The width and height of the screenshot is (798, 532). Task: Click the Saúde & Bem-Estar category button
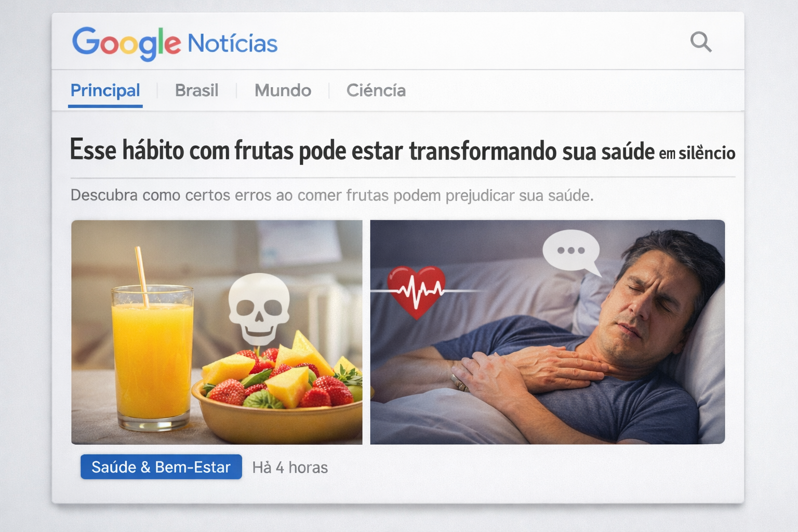[161, 467]
